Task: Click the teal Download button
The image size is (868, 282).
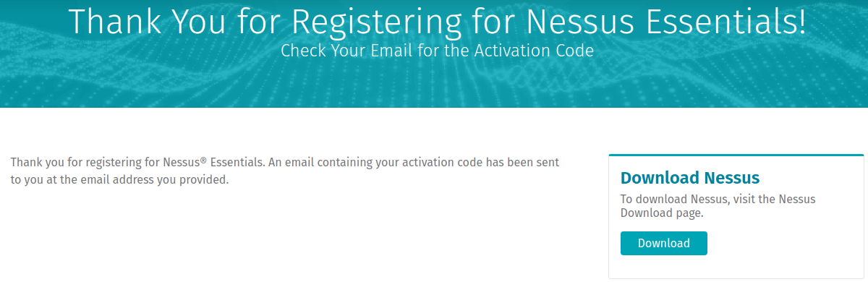Action: point(663,243)
